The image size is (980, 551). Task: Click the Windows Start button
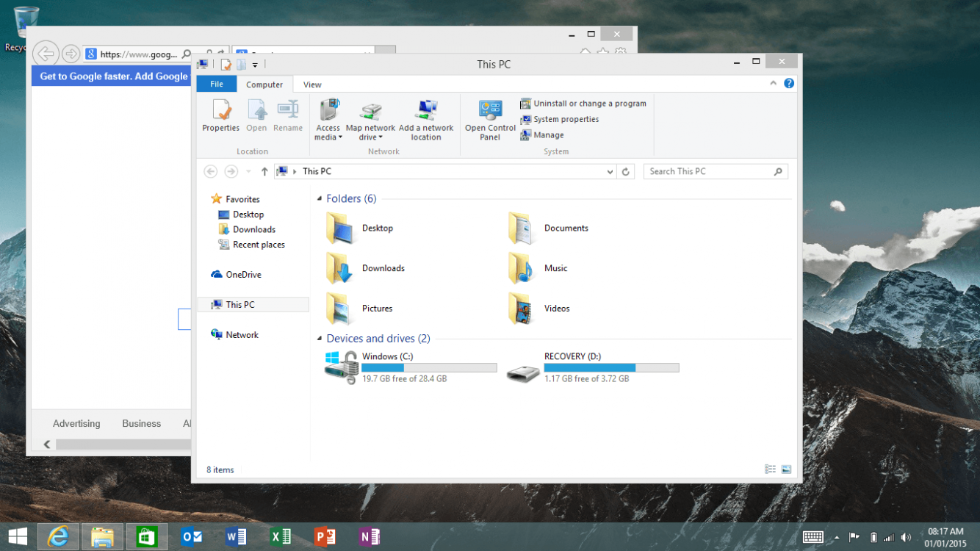click(x=18, y=537)
